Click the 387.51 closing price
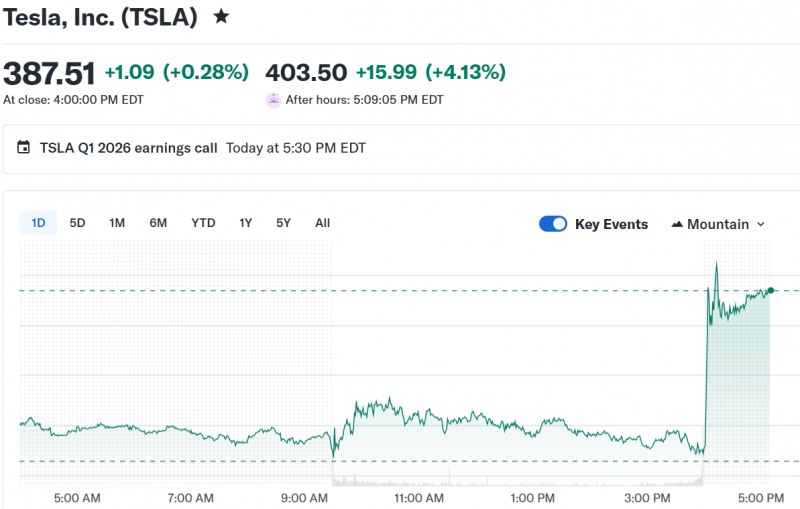 (x=49, y=73)
